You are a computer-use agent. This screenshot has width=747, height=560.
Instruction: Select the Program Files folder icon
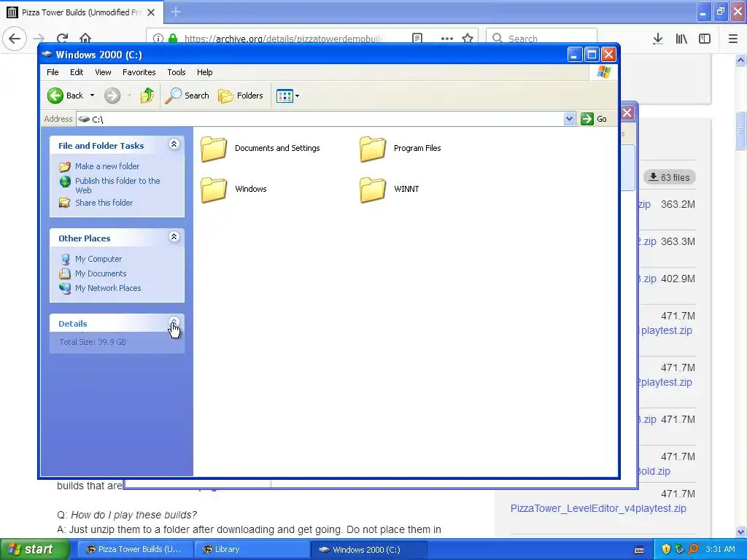click(x=373, y=149)
